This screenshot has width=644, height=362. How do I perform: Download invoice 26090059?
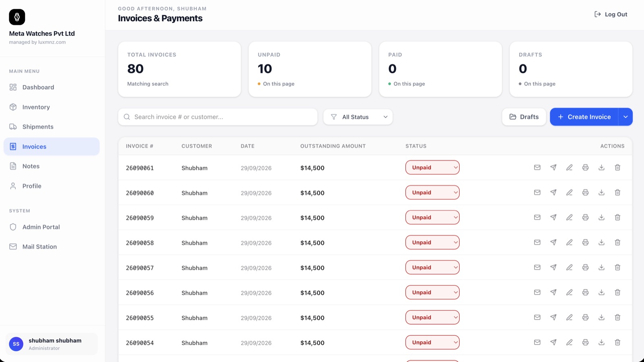pyautogui.click(x=602, y=217)
